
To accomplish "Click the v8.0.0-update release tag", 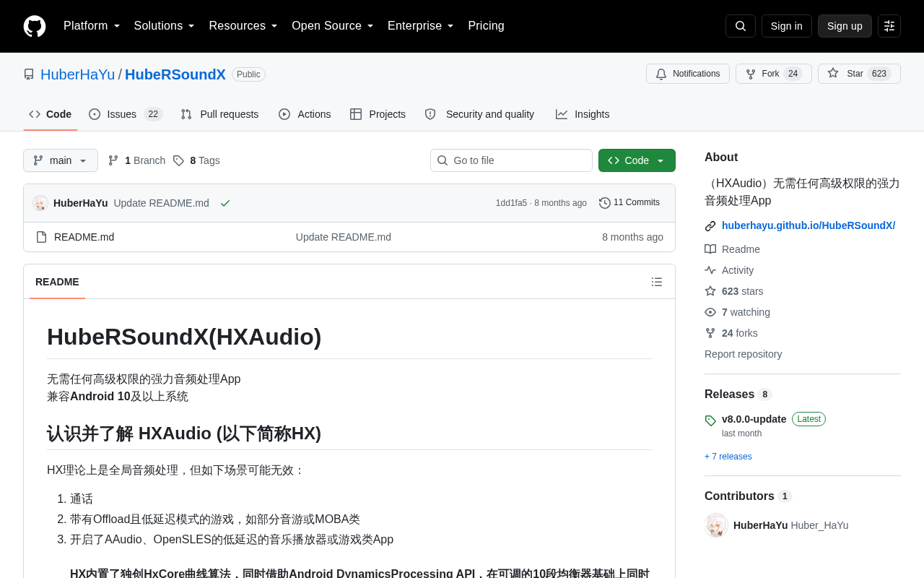I will click(754, 419).
